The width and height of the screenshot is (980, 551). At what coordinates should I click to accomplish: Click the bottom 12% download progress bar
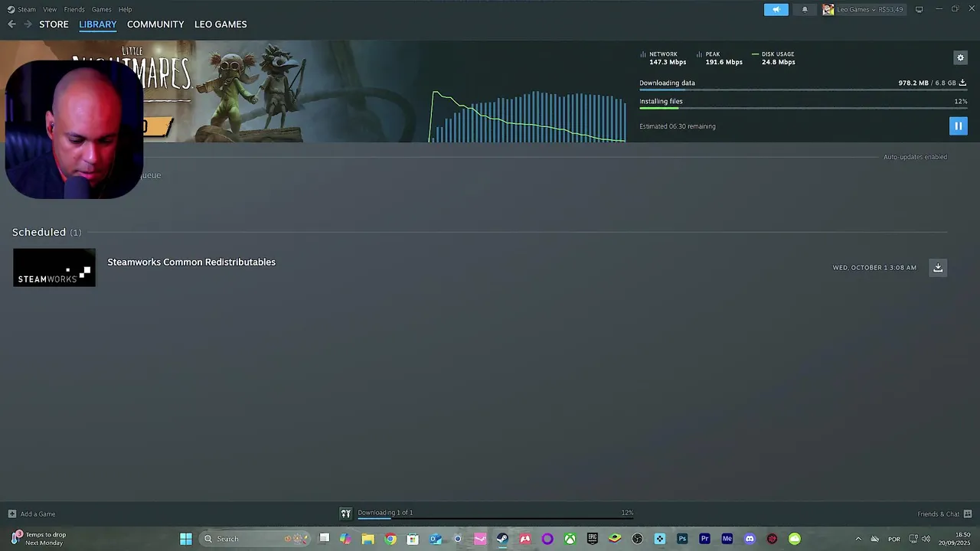pyautogui.click(x=495, y=519)
